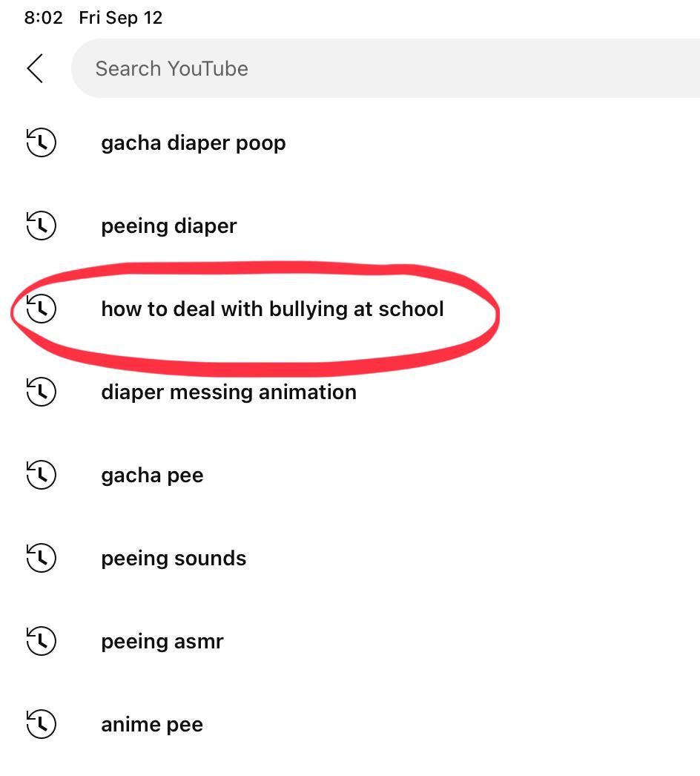700x776 pixels.
Task: Tap the back arrow beside search bar
Action: [35, 68]
